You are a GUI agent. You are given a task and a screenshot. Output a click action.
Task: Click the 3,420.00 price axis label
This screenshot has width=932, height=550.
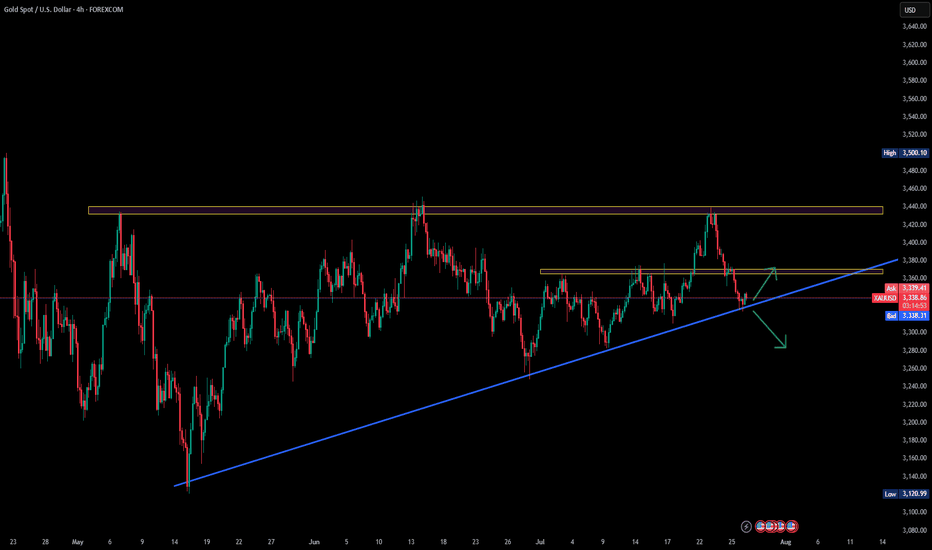coord(914,225)
